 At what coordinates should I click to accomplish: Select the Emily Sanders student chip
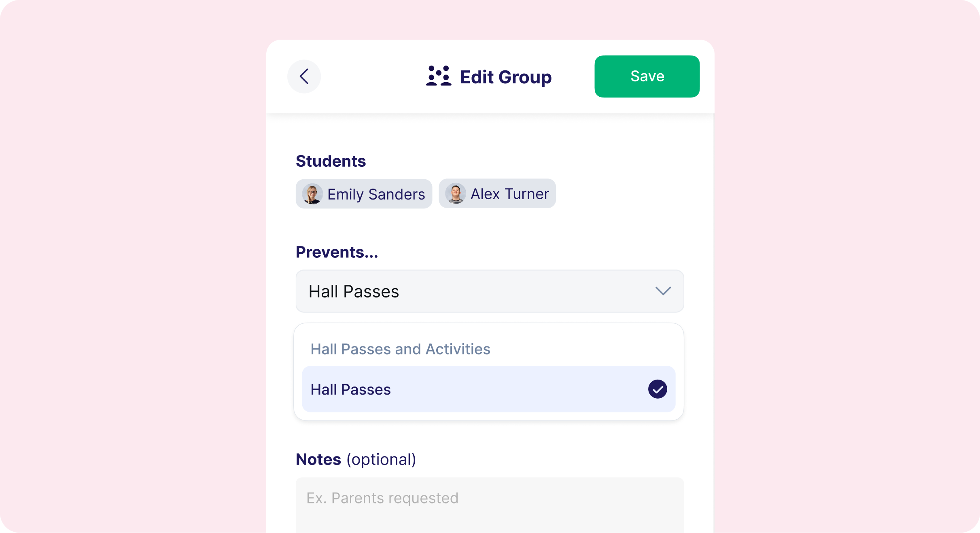[364, 194]
